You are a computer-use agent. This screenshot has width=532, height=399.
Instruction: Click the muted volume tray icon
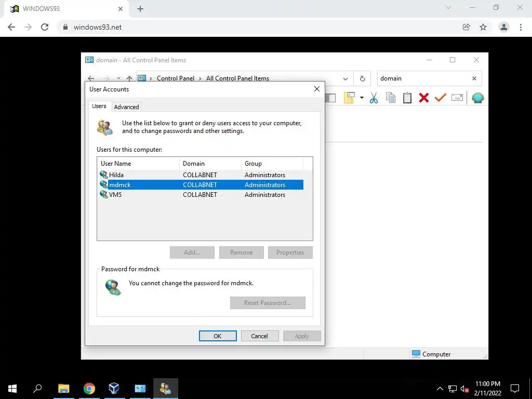465,389
